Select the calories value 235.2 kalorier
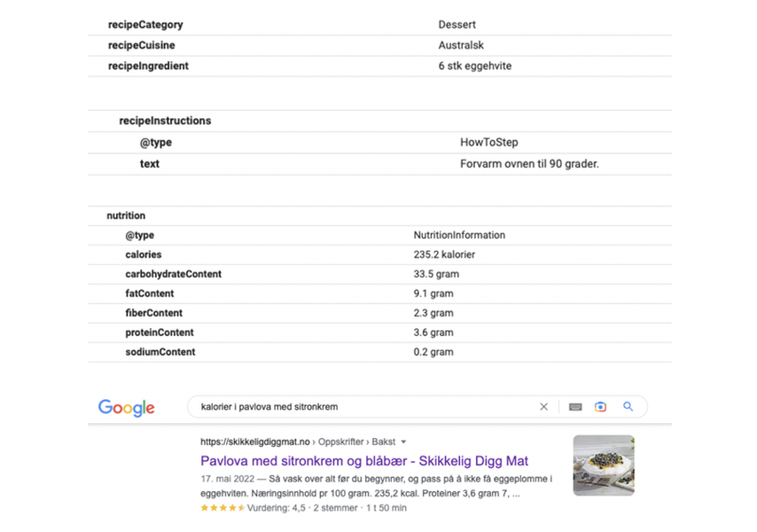The width and height of the screenshot is (757, 532). pos(444,254)
